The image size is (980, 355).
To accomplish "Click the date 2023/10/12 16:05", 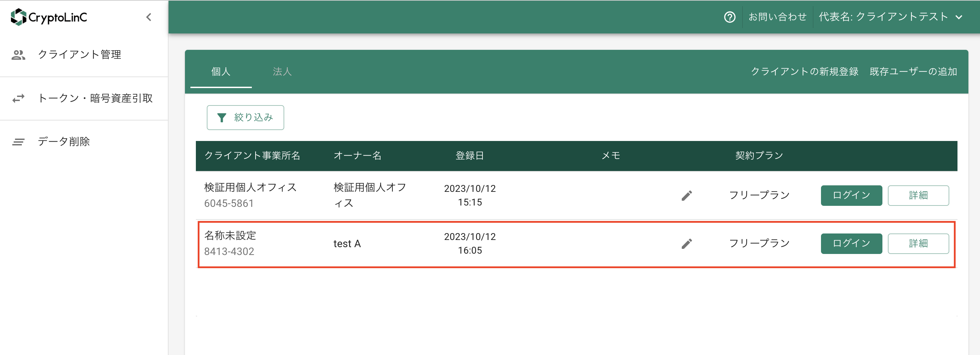I will [x=470, y=243].
